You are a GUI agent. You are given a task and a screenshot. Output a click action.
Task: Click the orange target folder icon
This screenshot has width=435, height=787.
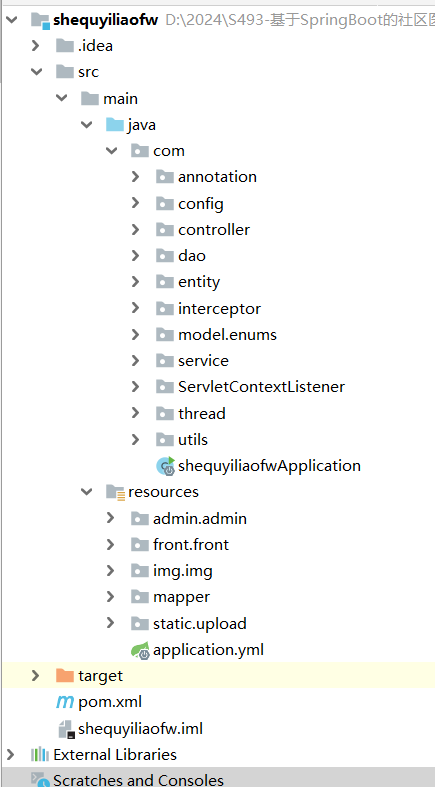pos(65,676)
